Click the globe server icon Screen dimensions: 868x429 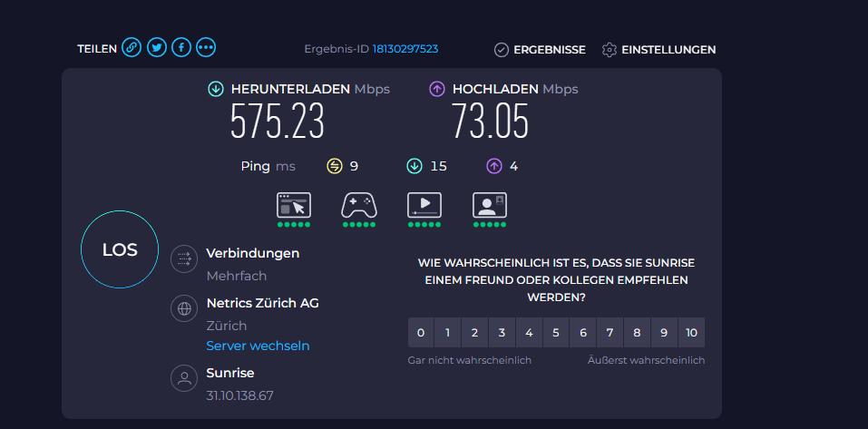click(x=184, y=308)
